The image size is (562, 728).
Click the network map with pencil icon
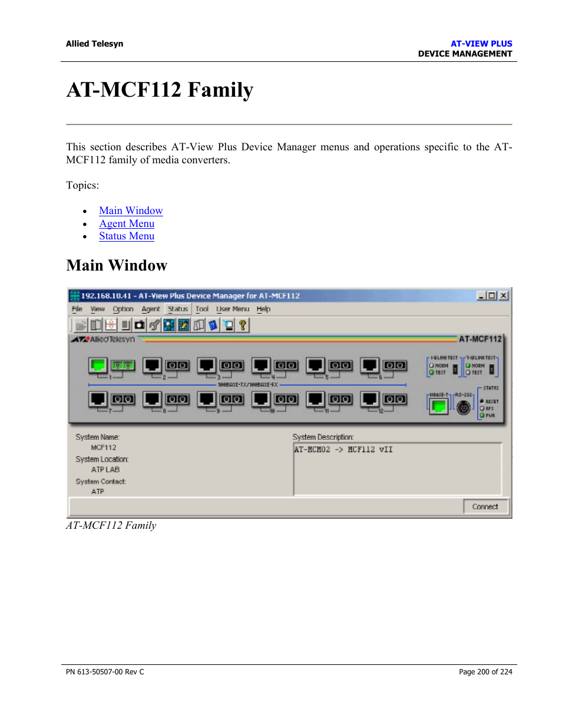point(184,325)
